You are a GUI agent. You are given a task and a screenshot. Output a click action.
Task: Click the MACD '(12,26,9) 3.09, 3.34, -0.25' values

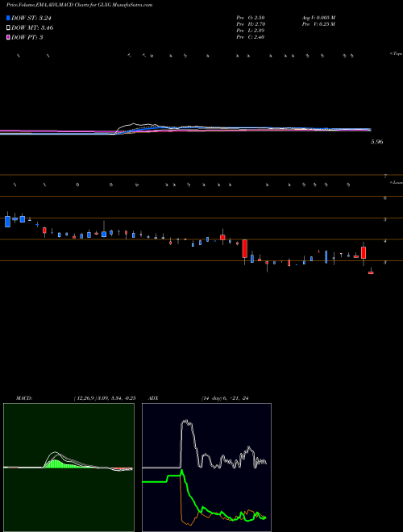coord(104,398)
